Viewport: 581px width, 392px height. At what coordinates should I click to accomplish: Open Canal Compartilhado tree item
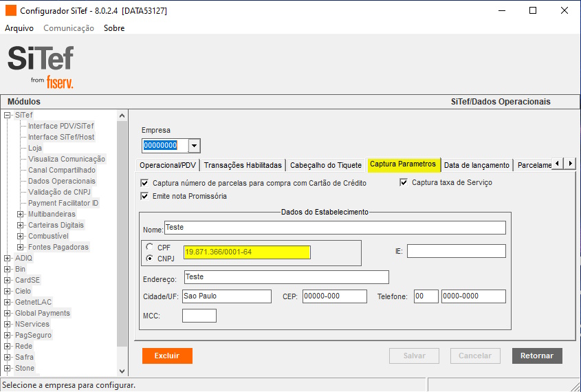click(62, 170)
